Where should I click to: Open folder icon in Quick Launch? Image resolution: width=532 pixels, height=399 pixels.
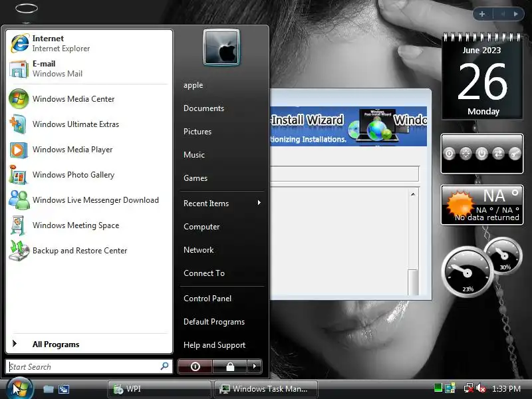click(x=49, y=389)
